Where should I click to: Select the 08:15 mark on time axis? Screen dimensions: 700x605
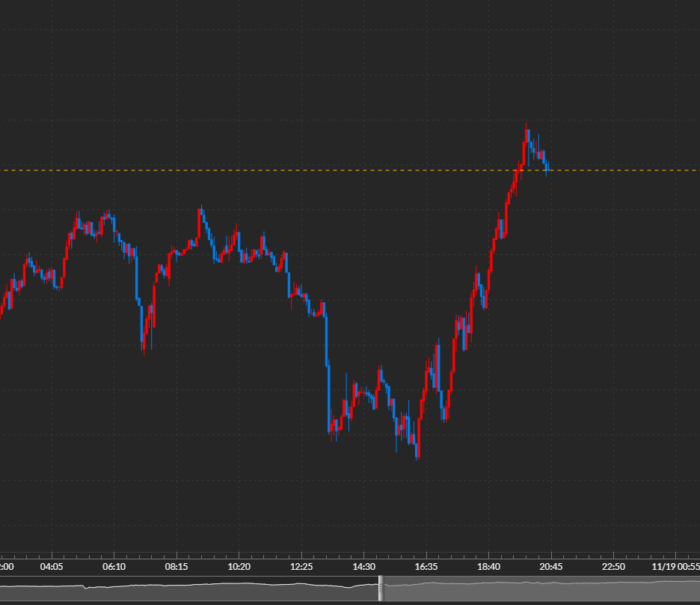[176, 567]
